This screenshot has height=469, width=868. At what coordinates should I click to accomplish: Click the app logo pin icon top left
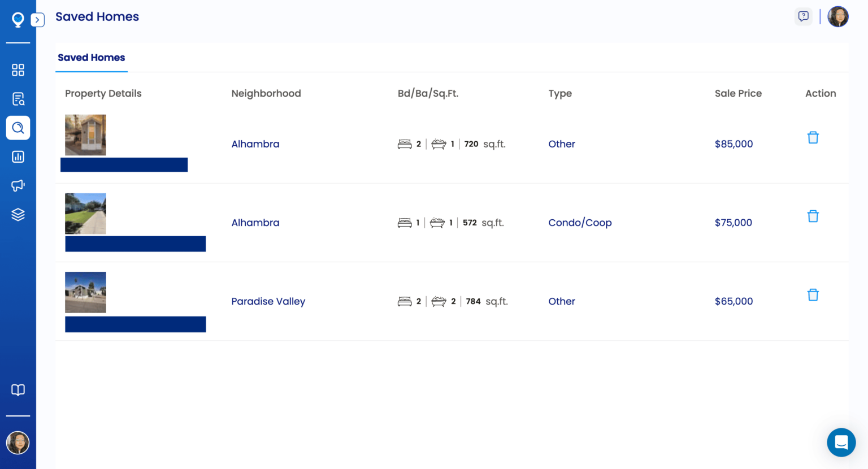(x=18, y=19)
